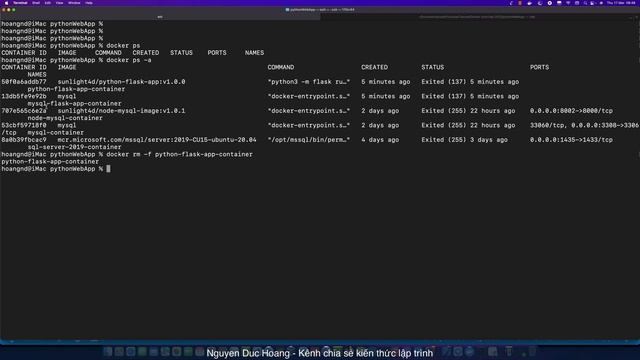Click image sunlight4d/python-flask-app:v1.0.0

[121, 82]
